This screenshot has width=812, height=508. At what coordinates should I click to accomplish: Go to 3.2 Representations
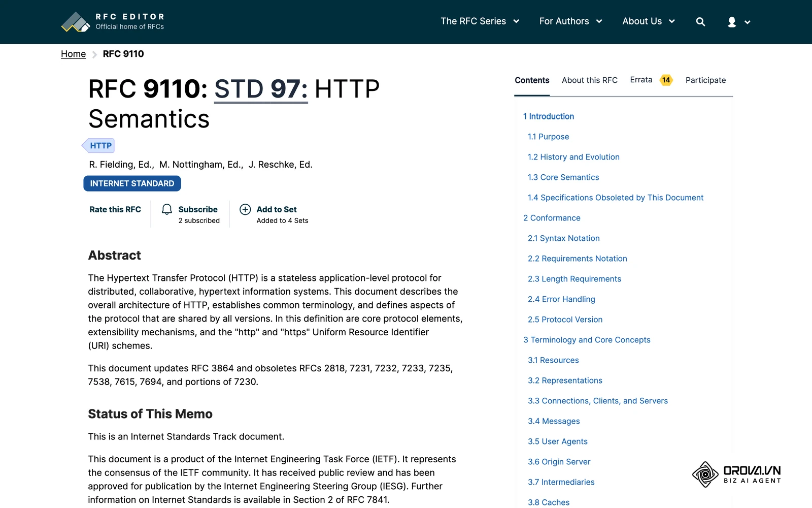tap(565, 380)
